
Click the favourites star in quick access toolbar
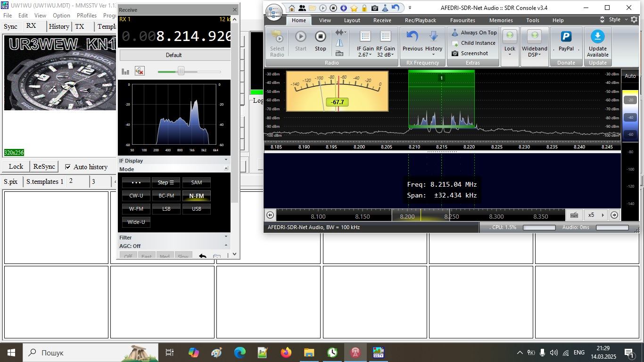click(354, 8)
